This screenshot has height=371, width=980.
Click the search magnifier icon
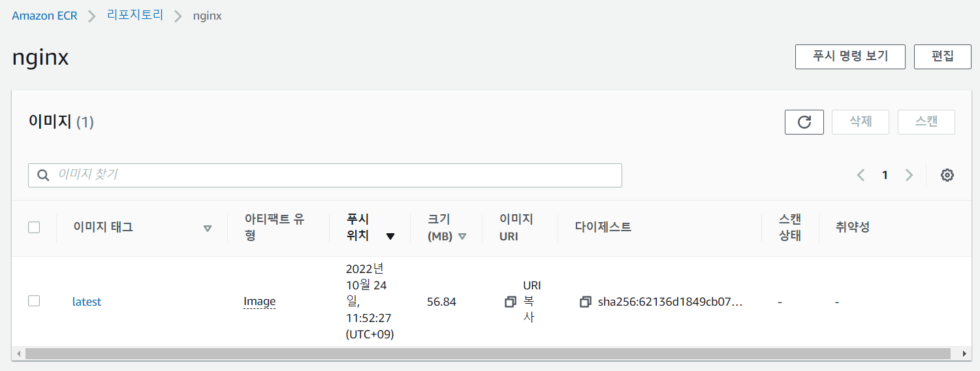click(x=44, y=175)
